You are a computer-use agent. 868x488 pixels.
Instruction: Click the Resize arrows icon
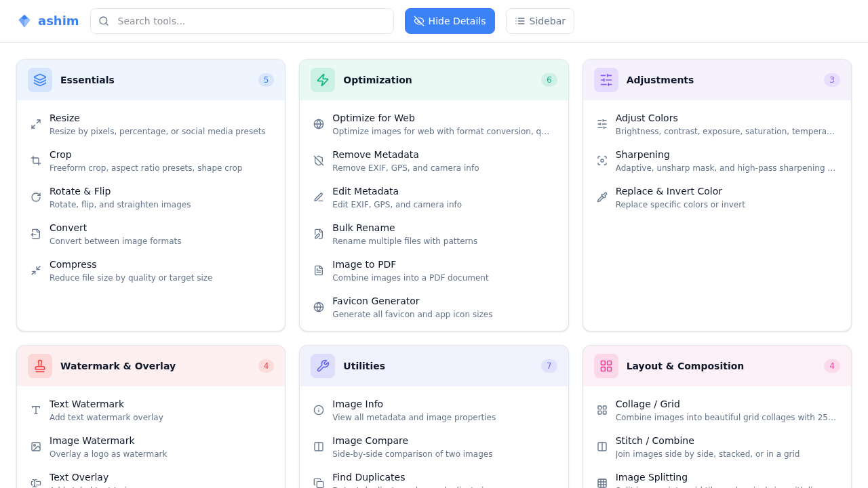[x=36, y=124]
